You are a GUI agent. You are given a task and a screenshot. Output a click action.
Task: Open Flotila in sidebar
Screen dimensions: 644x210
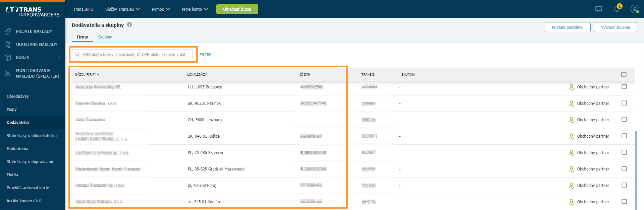[12, 174]
